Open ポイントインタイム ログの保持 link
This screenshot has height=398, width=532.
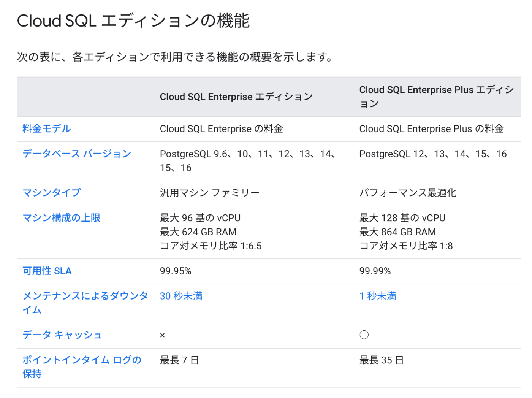coord(82,367)
